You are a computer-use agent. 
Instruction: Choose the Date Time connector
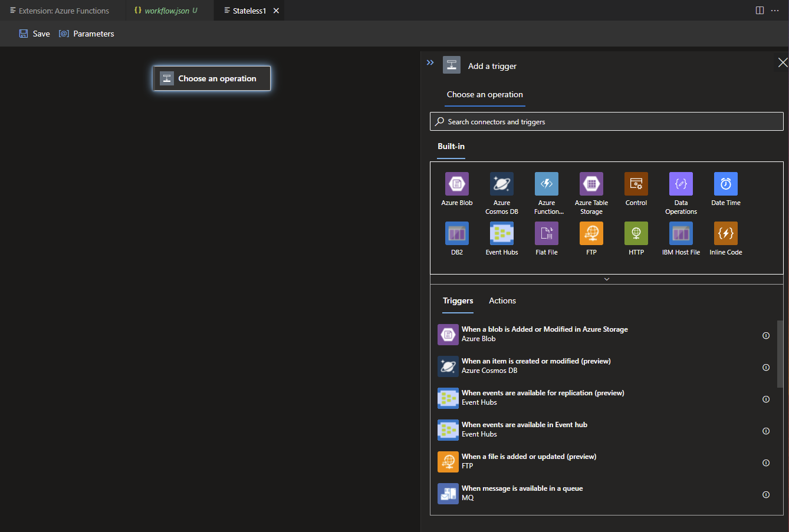click(726, 184)
